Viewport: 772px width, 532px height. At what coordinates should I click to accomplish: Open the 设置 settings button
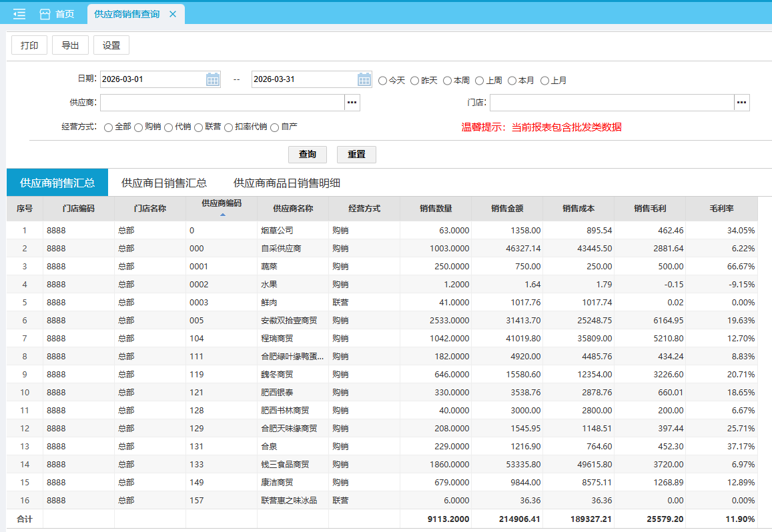(111, 45)
